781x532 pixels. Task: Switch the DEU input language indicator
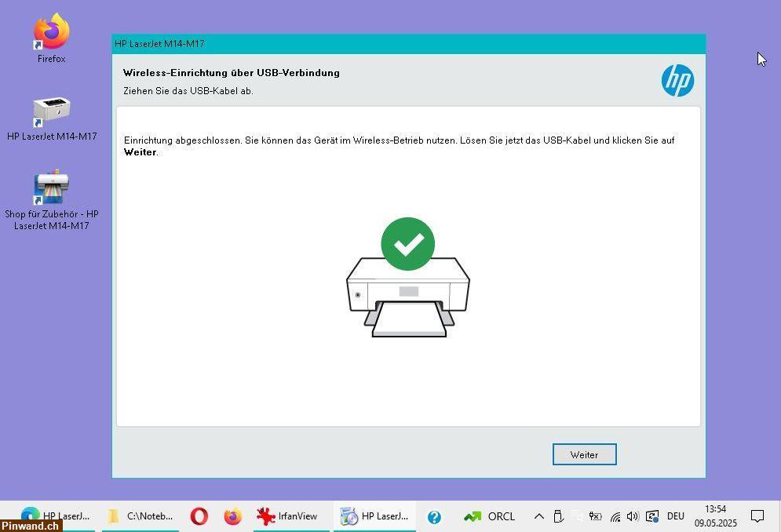[x=676, y=516]
